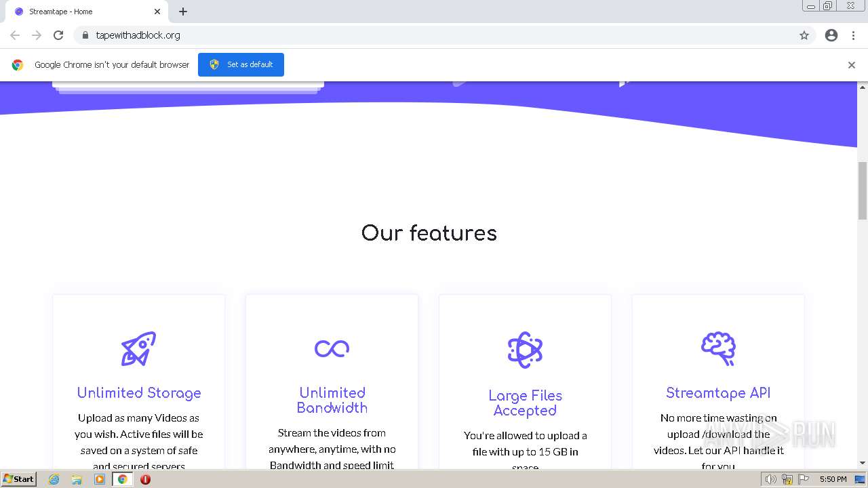This screenshot has height=488, width=868.
Task: Click the 'upload a file with up to 15 GB' text
Action: coord(525,451)
